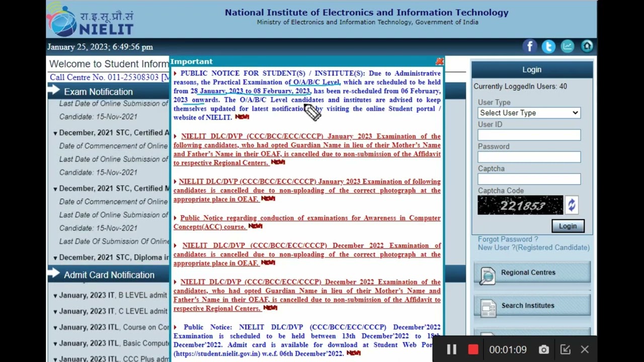Refresh the captcha code
This screenshot has height=362, width=644.
coord(572,205)
